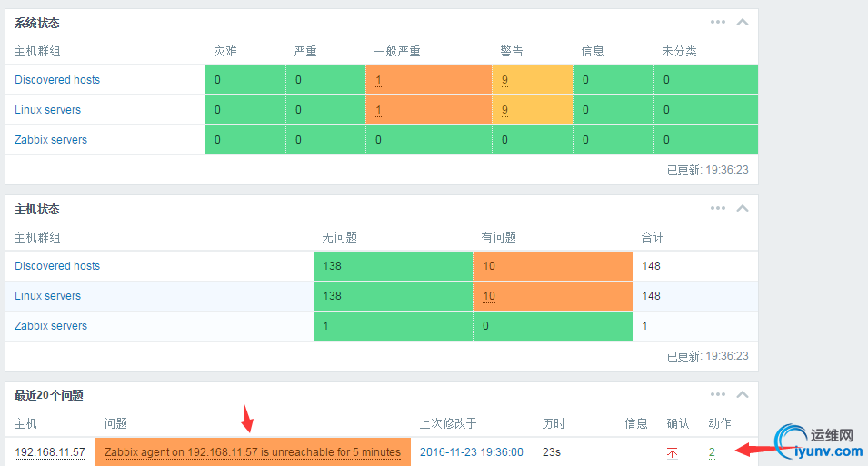Click the 2016-11-23 19:36:00 timestamp link

tap(471, 452)
